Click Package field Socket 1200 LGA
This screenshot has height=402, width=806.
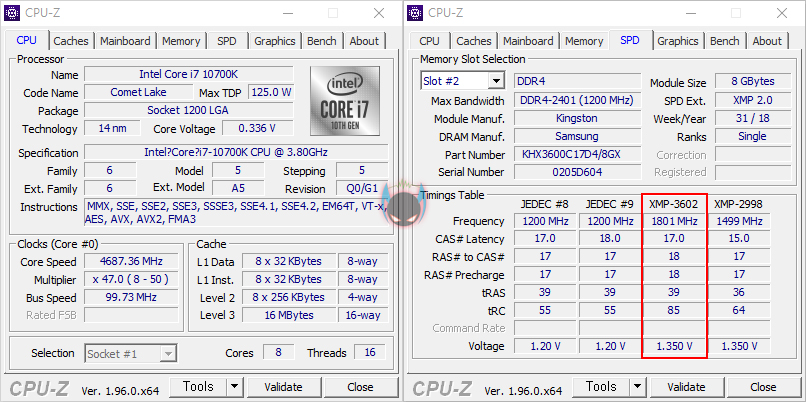click(x=189, y=110)
